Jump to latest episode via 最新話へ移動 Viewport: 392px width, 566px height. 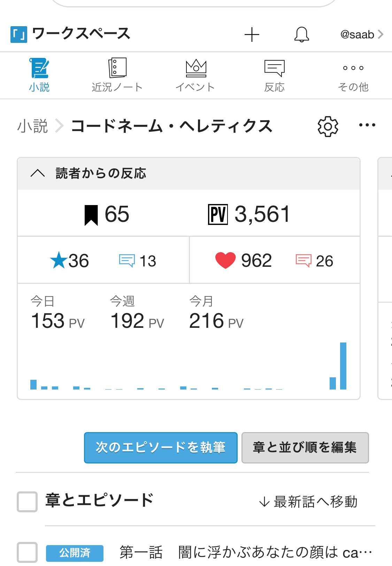coord(308,502)
